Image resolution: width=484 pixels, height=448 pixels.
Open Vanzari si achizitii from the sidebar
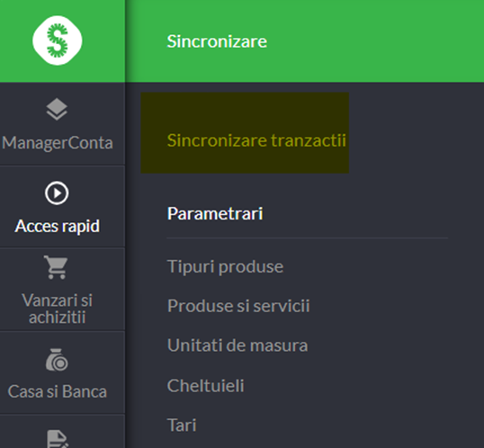pos(57,309)
